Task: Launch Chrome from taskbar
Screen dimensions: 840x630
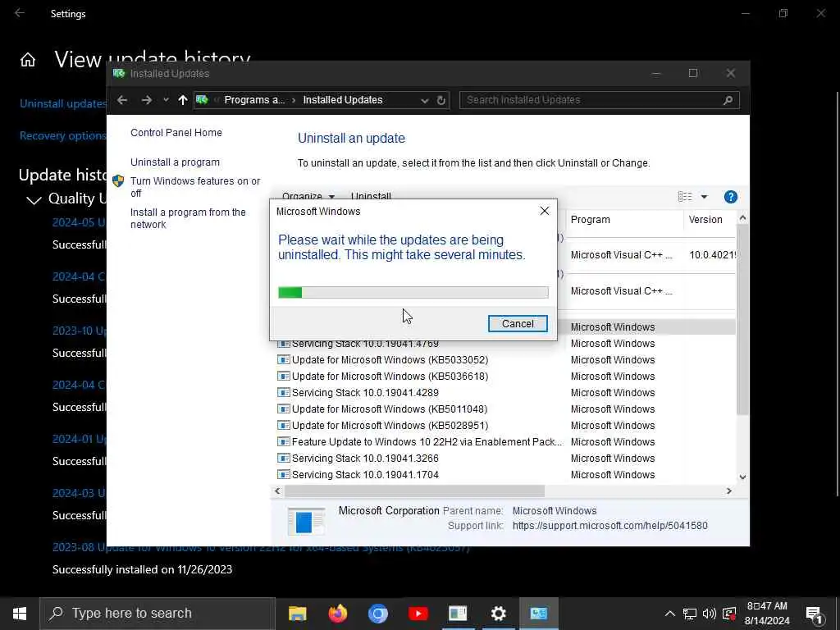Action: [377, 614]
